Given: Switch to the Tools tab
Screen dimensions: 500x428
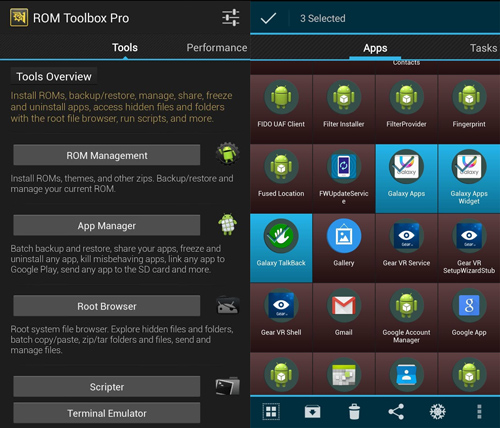Looking at the screenshot, I should [125, 48].
